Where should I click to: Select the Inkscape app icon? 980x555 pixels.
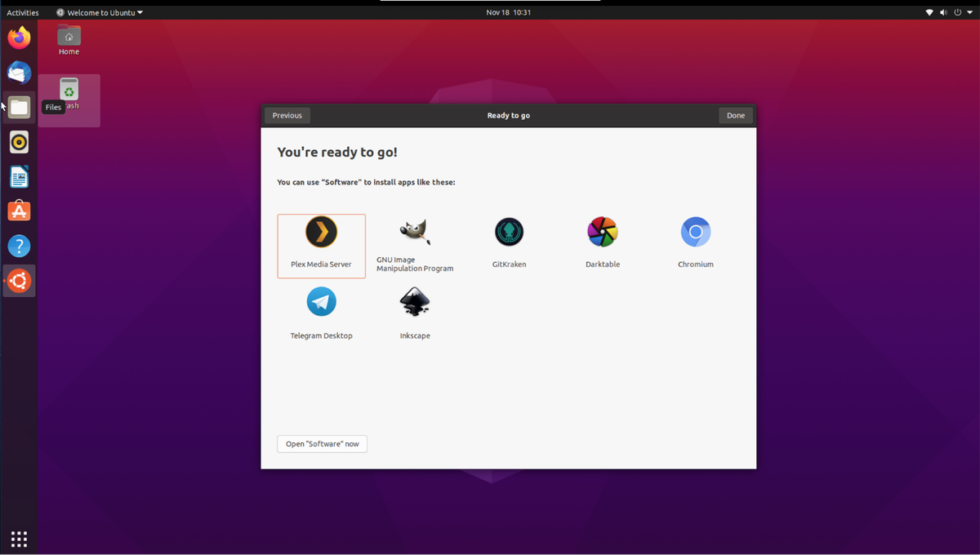click(415, 302)
